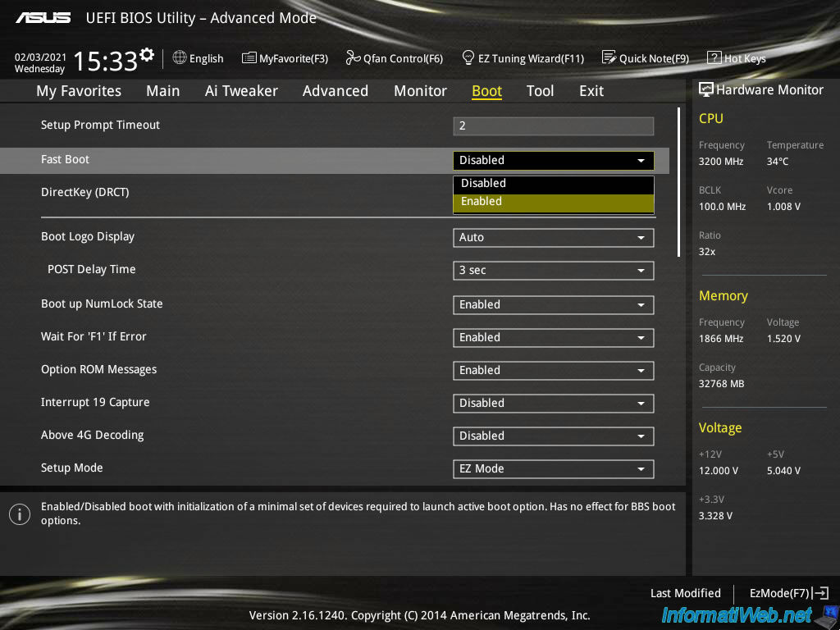Open Quick Note(F9)
Screen dimensions: 840x630
[x=646, y=58]
